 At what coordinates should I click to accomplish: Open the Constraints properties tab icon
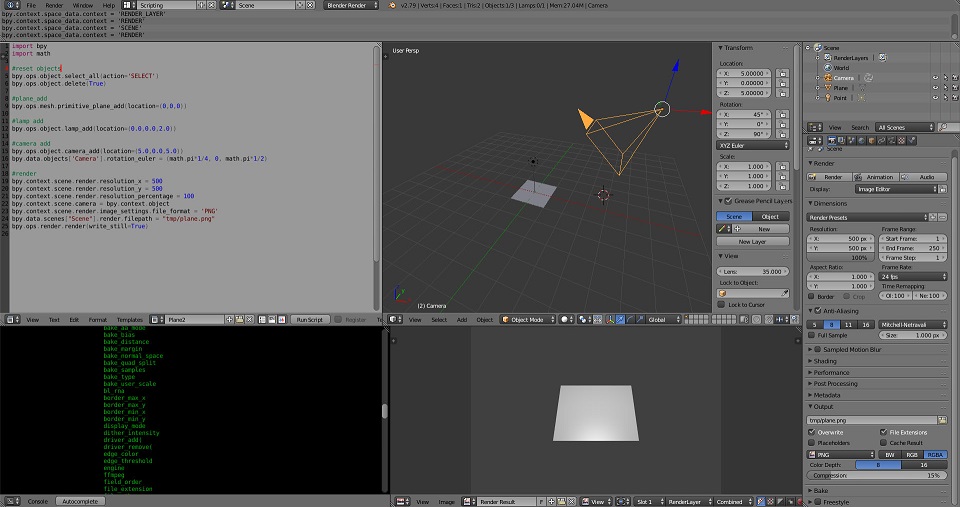pyautogui.click(x=881, y=141)
